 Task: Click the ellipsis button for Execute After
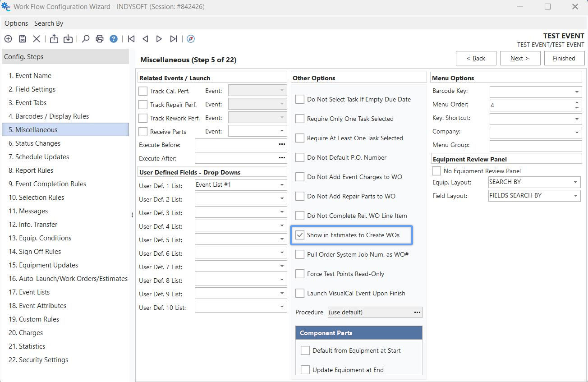[x=282, y=158]
